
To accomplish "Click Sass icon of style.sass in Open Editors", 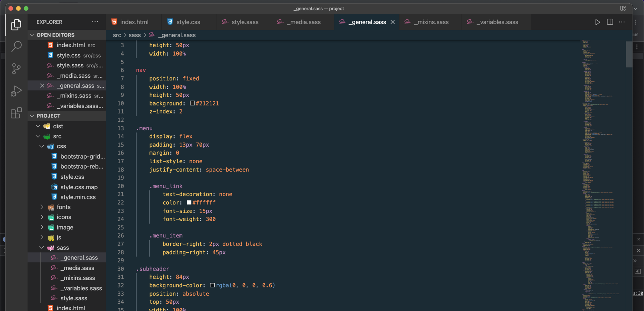I will [x=50, y=65].
